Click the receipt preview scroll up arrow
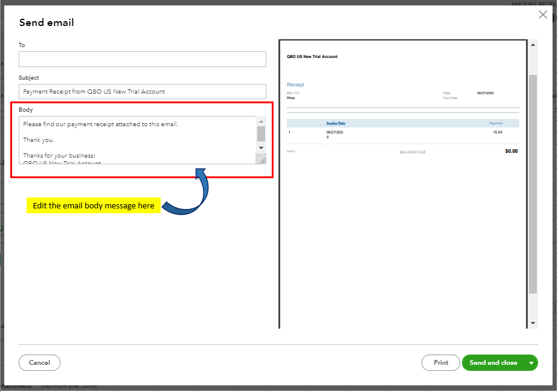The image size is (558, 392). point(533,45)
